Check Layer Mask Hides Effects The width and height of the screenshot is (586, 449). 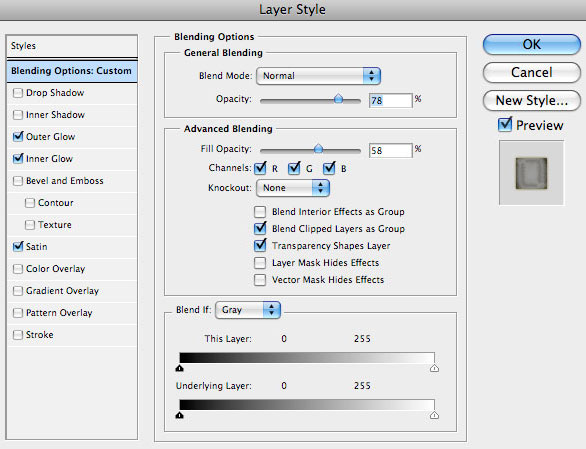pyautogui.click(x=260, y=263)
